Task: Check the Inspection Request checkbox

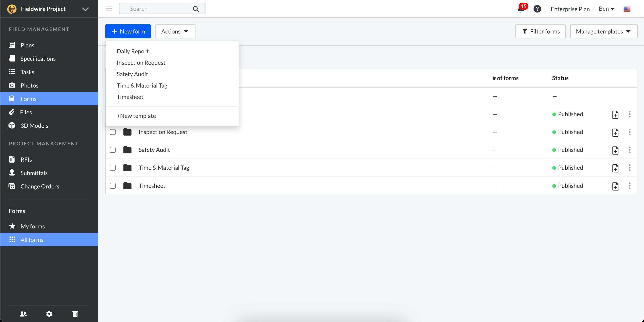Action: [113, 132]
